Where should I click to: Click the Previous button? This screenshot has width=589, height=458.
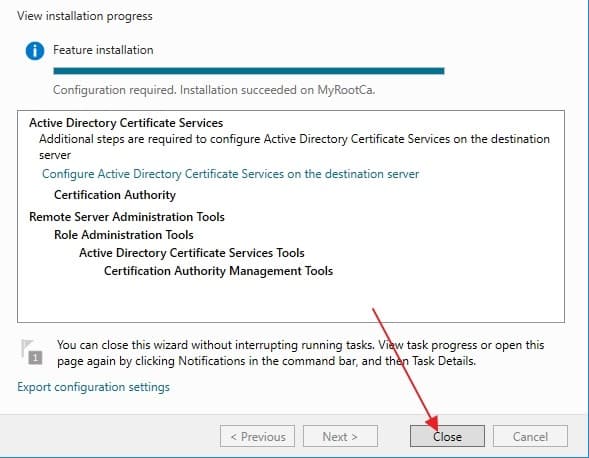[x=257, y=436]
